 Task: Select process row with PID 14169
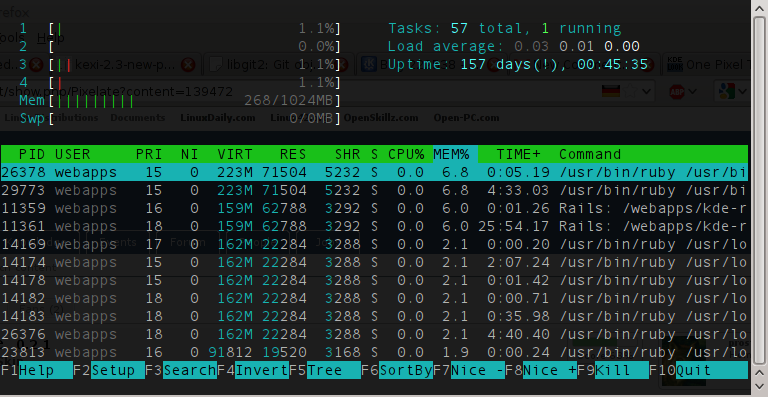(375, 244)
